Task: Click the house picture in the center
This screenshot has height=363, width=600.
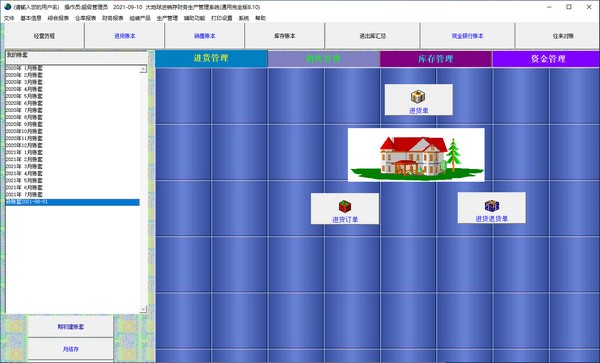Action: tap(416, 155)
